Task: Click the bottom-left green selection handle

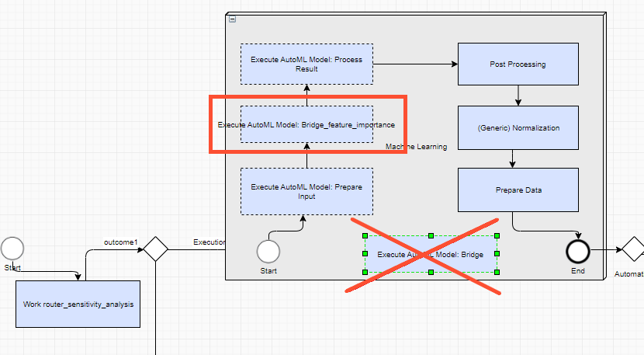Action: tap(365, 273)
